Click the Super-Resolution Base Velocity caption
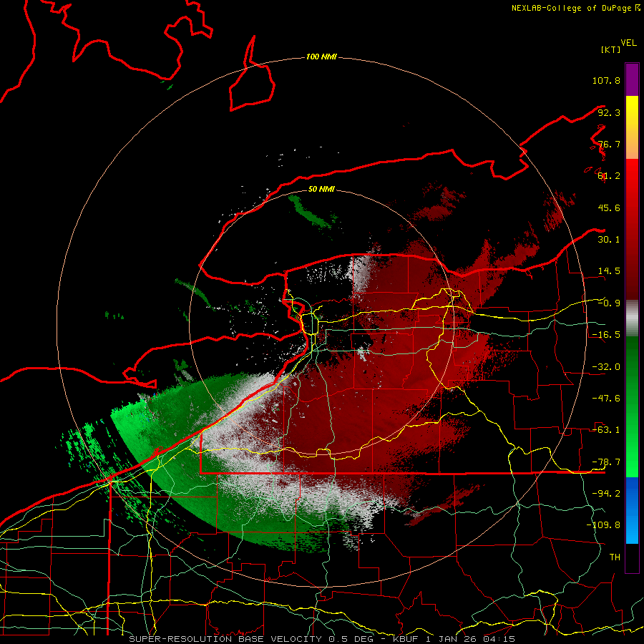644x644 pixels. (x=322, y=639)
